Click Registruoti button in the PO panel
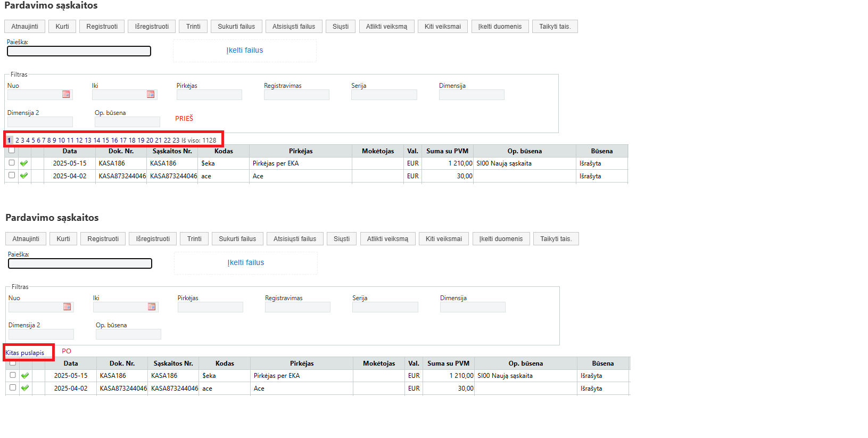The width and height of the screenshot is (868, 438). (103, 239)
